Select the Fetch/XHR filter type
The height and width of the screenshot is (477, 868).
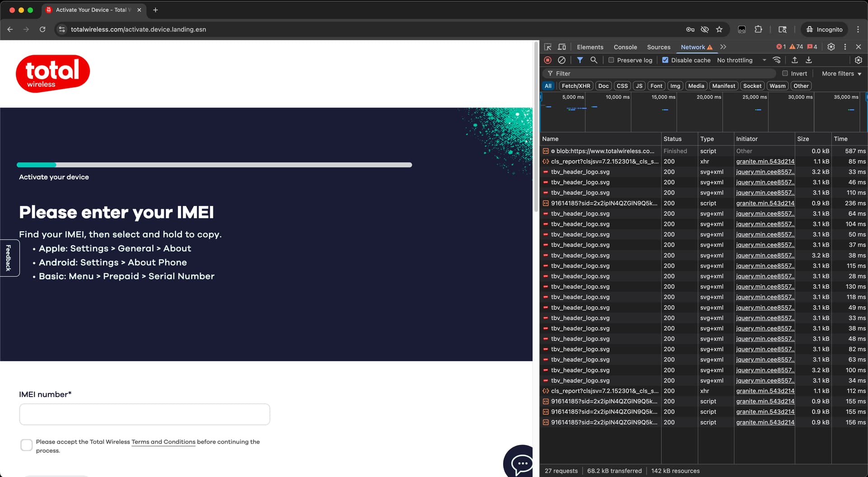coord(576,86)
